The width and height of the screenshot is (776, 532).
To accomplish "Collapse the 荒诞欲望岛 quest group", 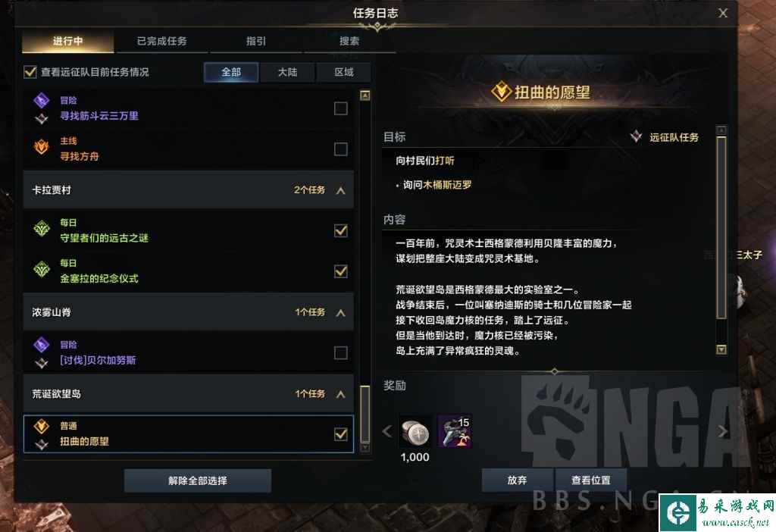I will 340,394.
